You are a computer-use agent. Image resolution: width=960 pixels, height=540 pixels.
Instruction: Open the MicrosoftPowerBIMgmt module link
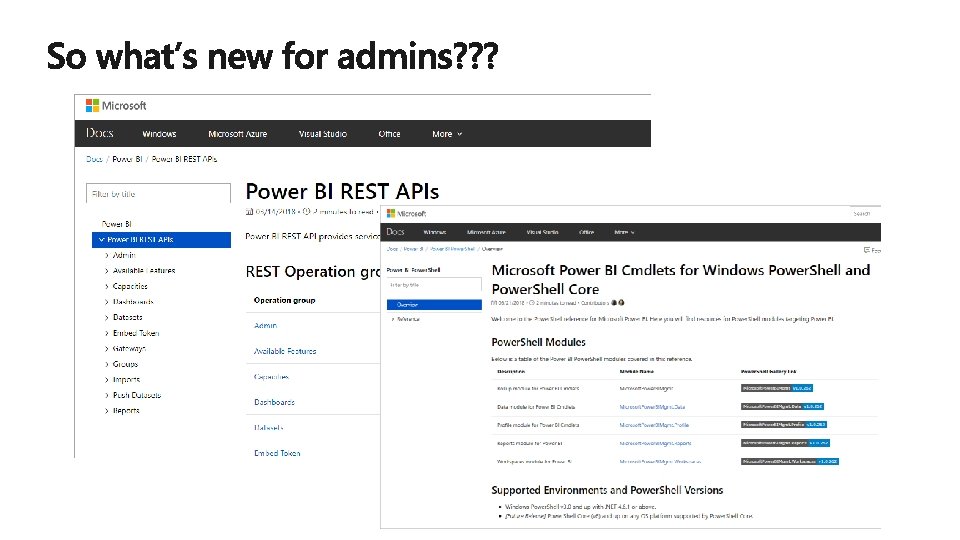tap(646, 388)
